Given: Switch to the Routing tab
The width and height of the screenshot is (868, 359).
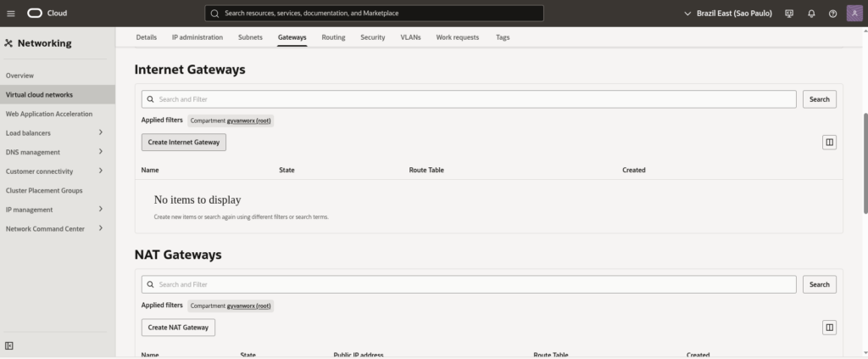Looking at the screenshot, I should [x=333, y=37].
